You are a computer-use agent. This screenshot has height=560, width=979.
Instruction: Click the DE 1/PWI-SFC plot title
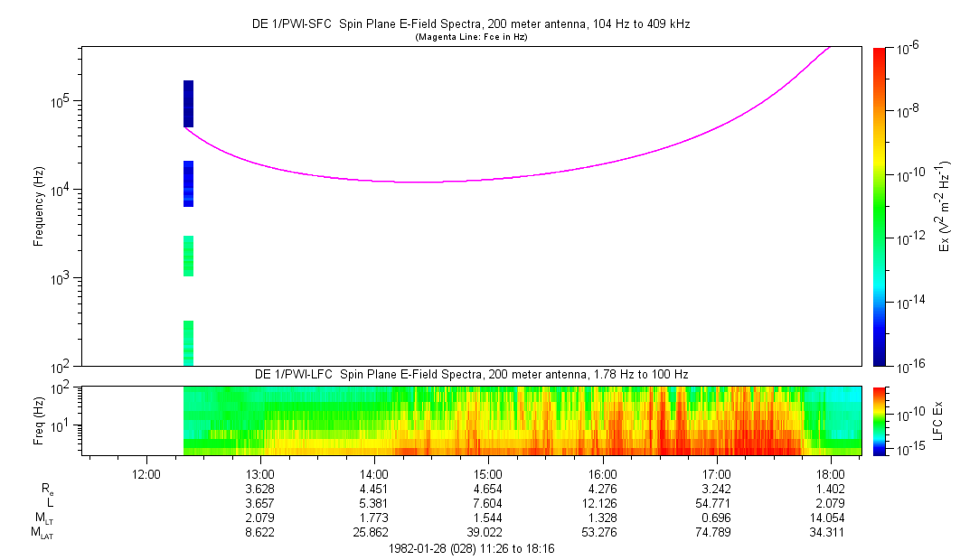pos(469,24)
